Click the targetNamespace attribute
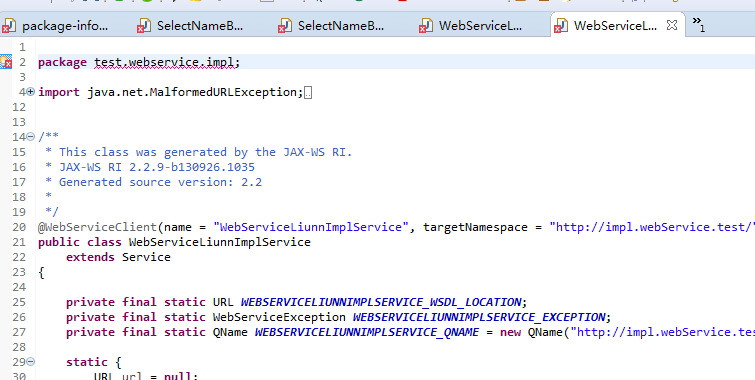 [475, 227]
